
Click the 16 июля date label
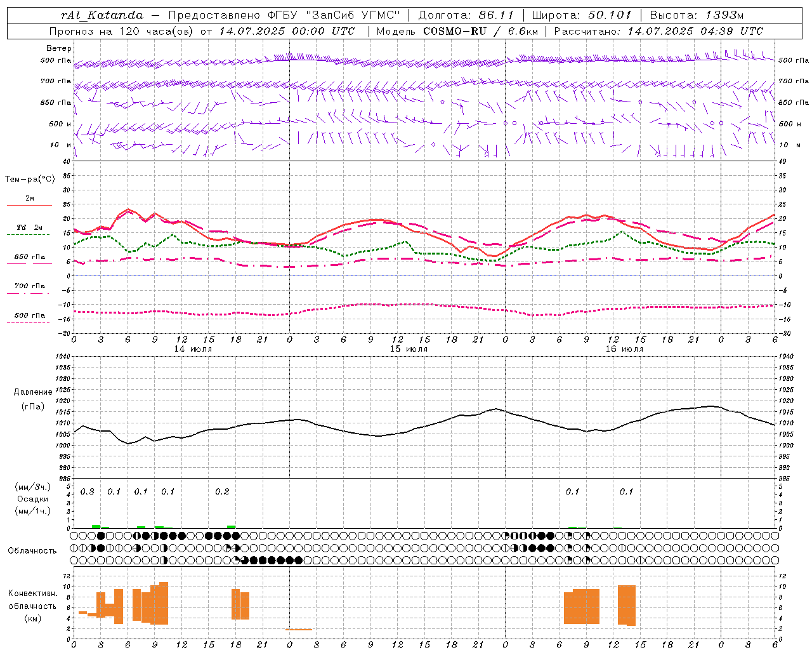624,349
